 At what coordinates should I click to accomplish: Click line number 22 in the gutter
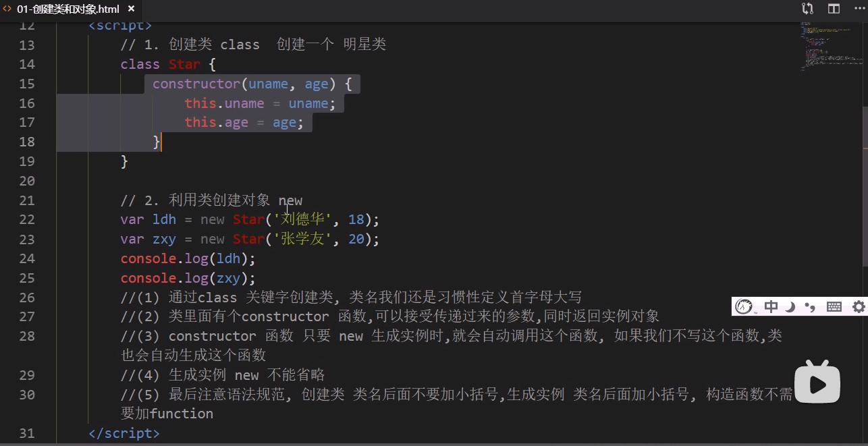click(x=27, y=219)
